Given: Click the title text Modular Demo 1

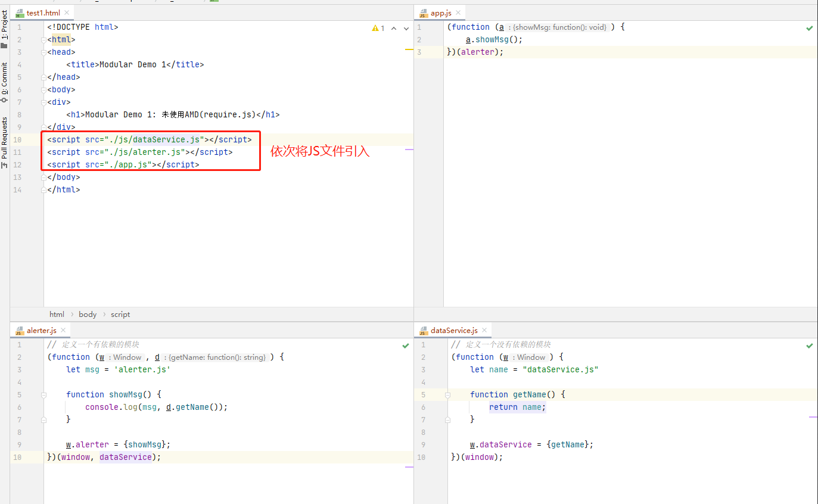Looking at the screenshot, I should pyautogui.click(x=132, y=65).
